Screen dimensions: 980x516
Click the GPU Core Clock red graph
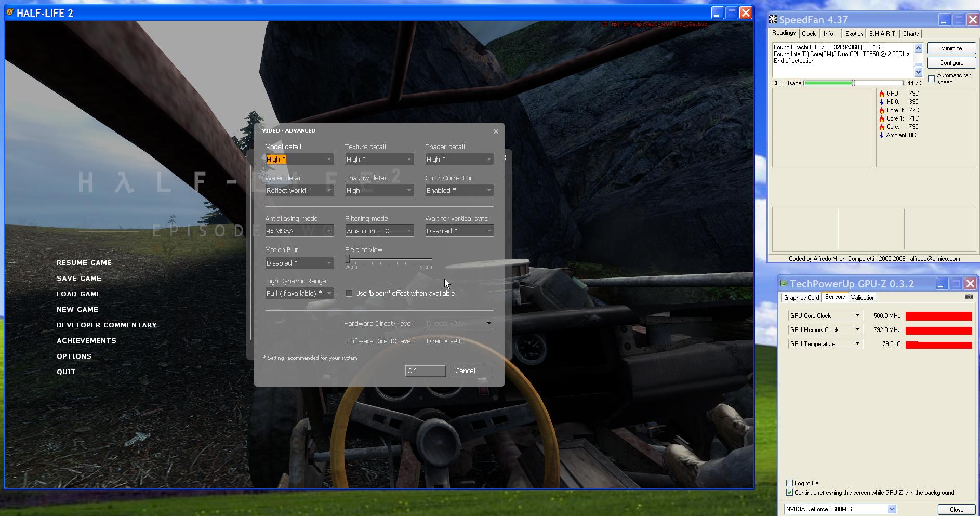939,316
